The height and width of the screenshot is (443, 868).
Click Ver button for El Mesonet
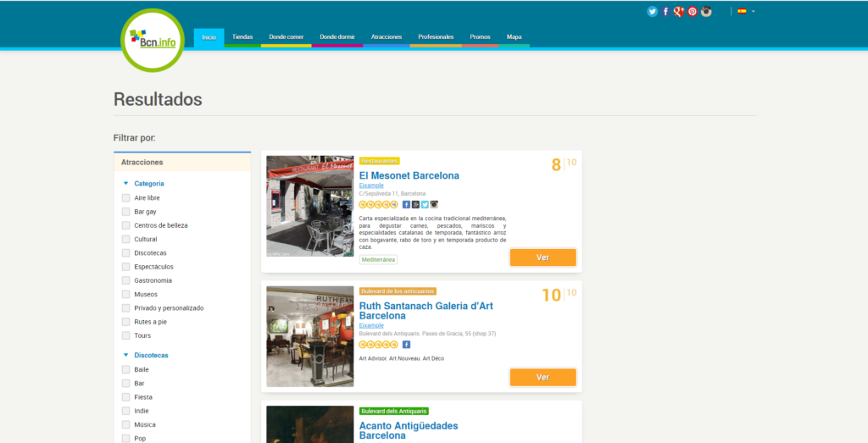point(542,257)
